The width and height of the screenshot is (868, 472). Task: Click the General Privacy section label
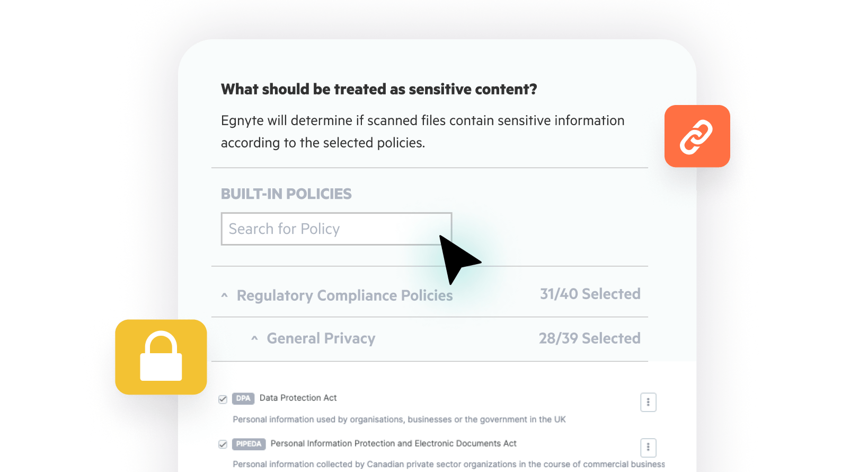[x=321, y=338]
